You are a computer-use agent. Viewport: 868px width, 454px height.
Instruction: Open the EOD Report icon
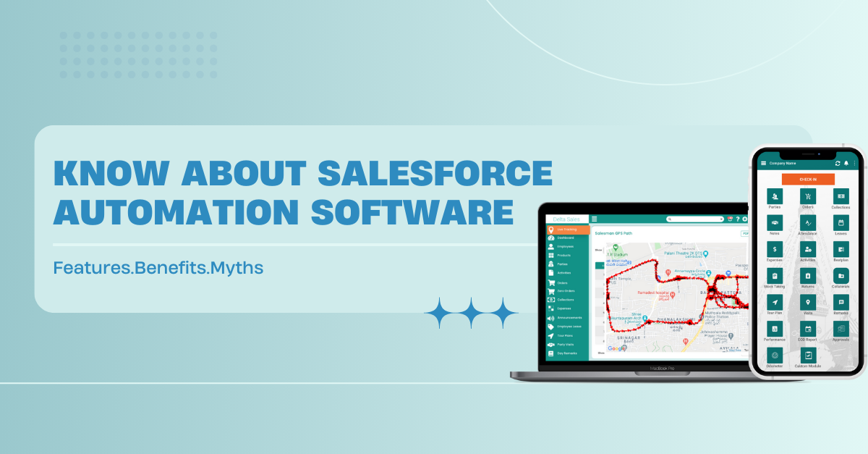(x=808, y=328)
